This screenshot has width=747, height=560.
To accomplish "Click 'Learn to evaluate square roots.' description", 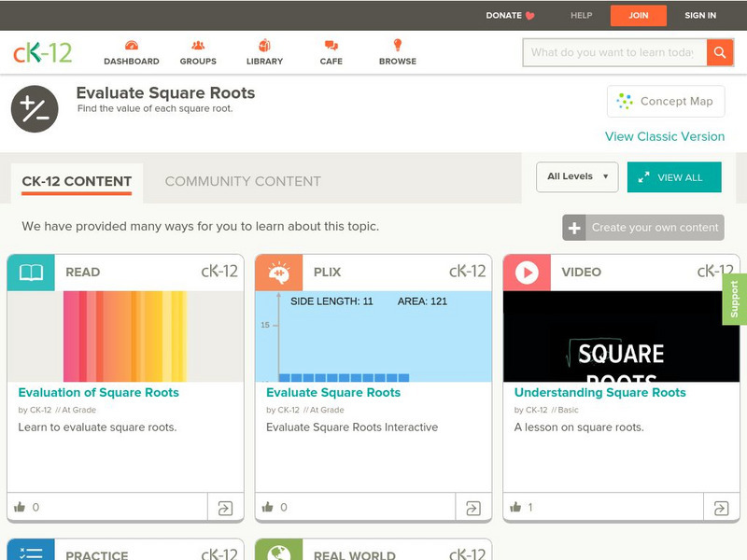I will (x=97, y=427).
